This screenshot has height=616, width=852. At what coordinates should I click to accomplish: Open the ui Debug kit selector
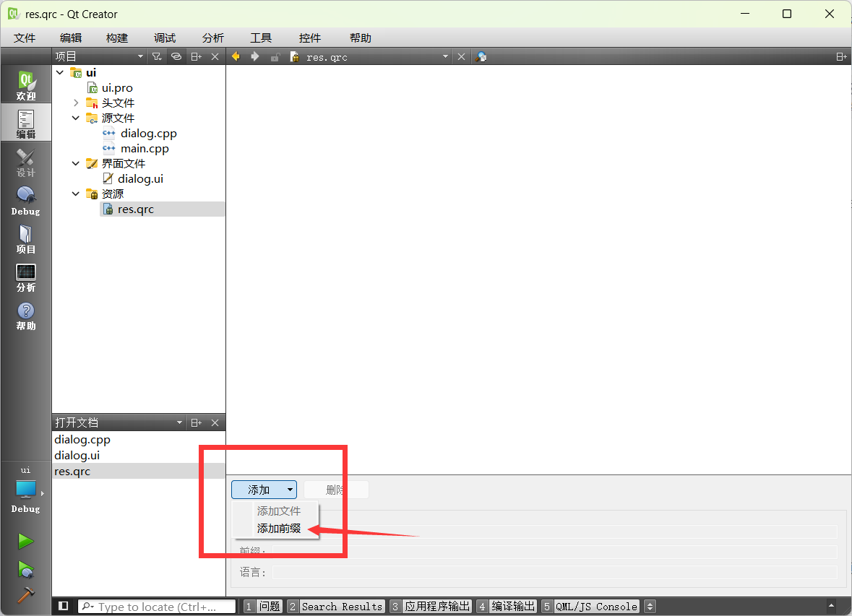tap(25, 490)
